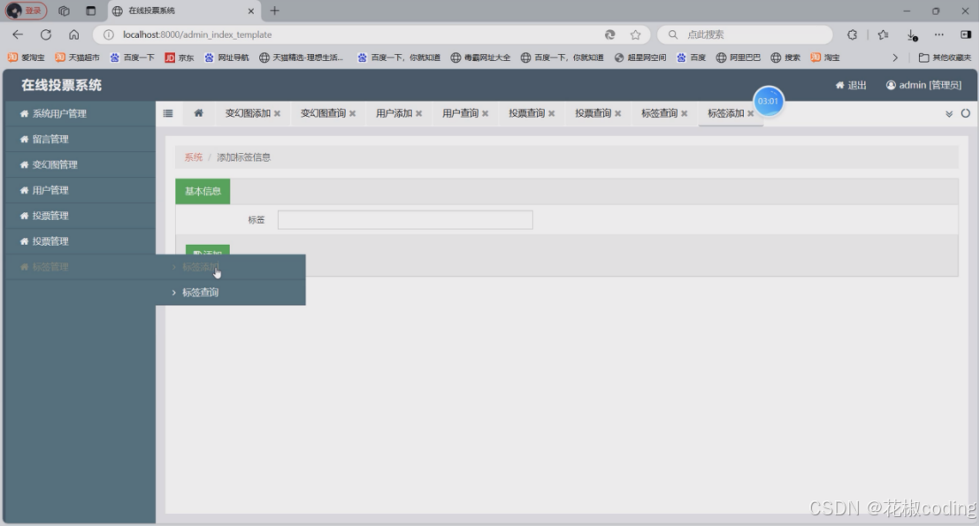Click the green add submit button
This screenshot has width=980, height=526.
pyautogui.click(x=208, y=250)
